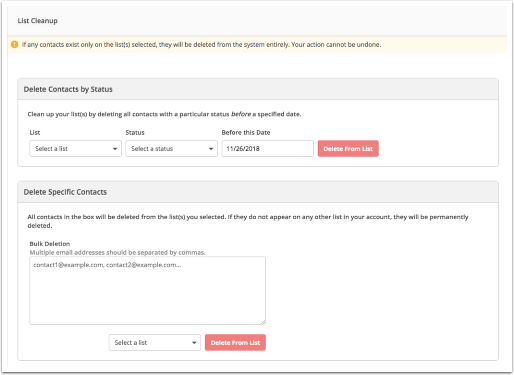Click the caret arrow on bottom list dropdown
This screenshot has height=375, width=514.
pos(194,343)
